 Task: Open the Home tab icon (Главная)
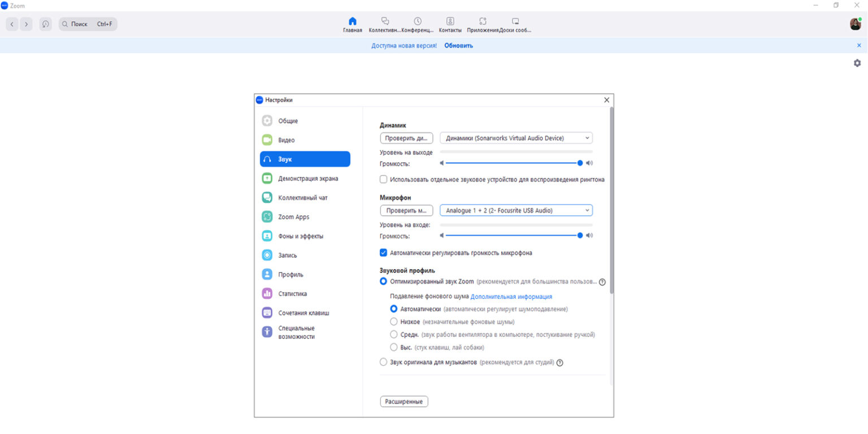pos(352,21)
